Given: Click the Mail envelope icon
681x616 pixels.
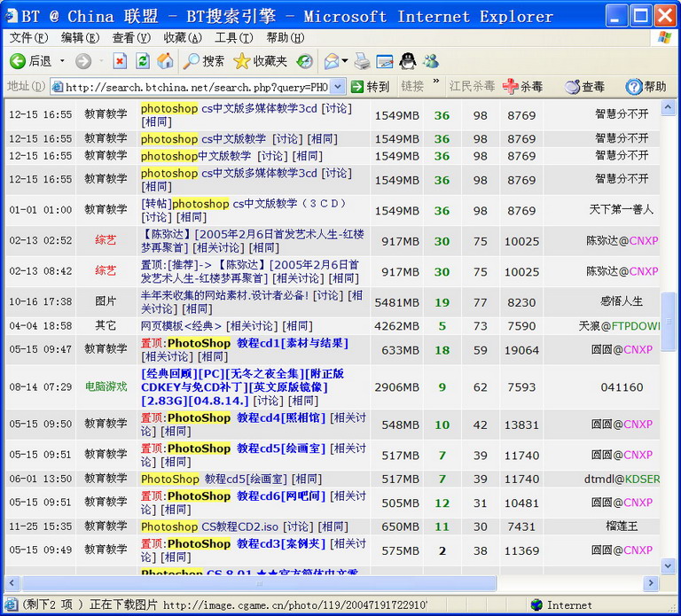Looking at the screenshot, I should (332, 61).
